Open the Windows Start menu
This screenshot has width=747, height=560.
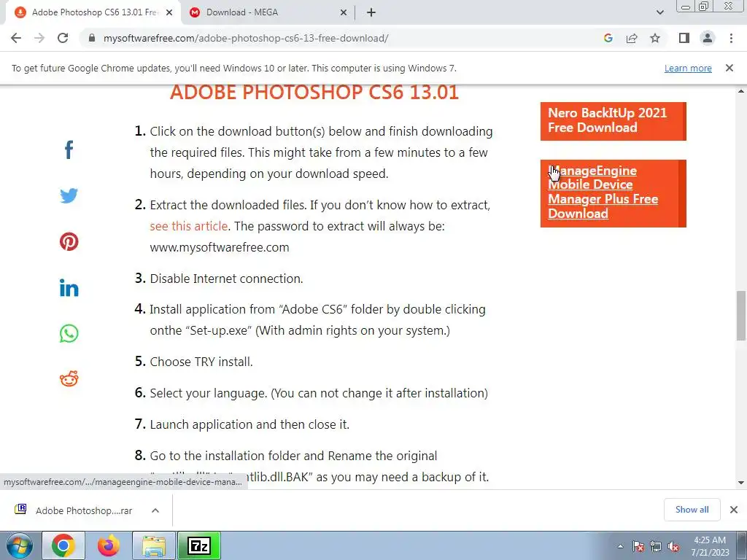pos(19,545)
